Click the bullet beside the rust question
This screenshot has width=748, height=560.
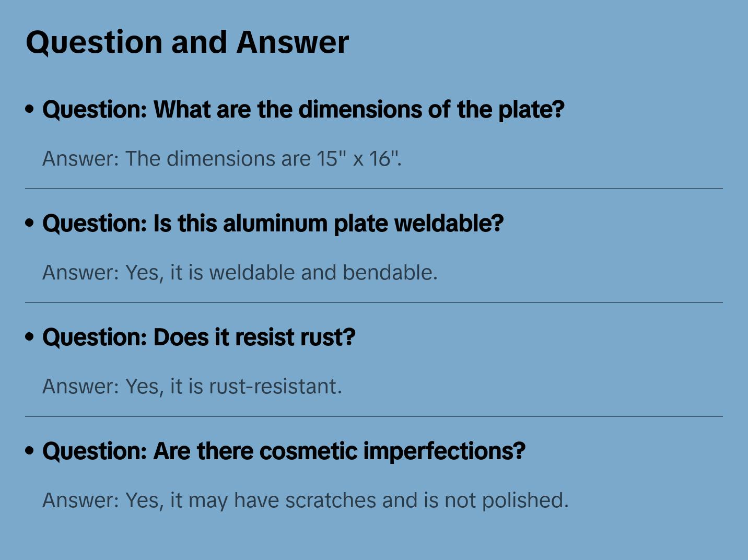30,337
